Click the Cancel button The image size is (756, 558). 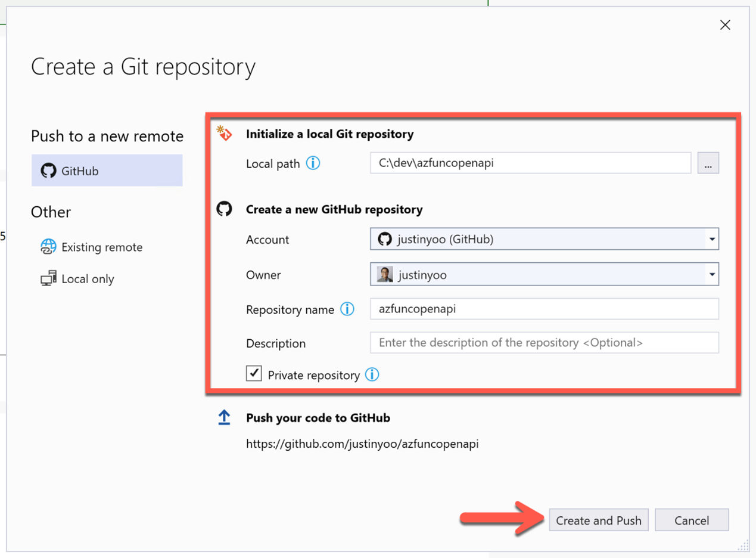tap(692, 520)
